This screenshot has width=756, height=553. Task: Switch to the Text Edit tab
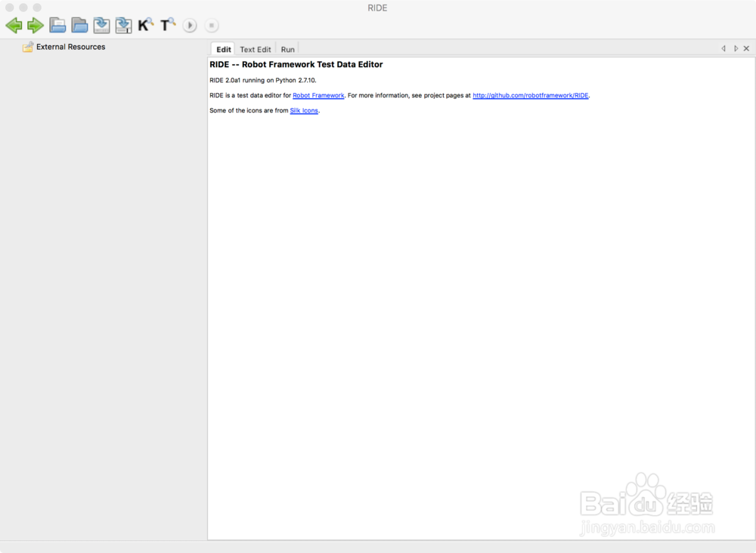coord(255,49)
